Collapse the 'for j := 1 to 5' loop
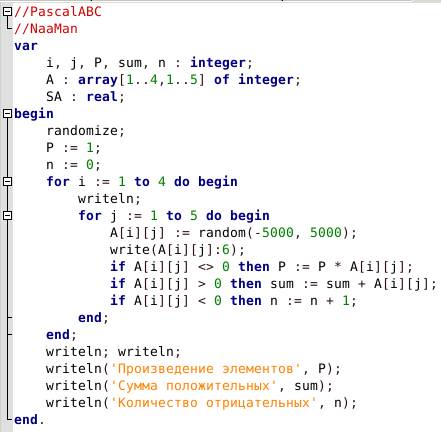 pos(7,216)
